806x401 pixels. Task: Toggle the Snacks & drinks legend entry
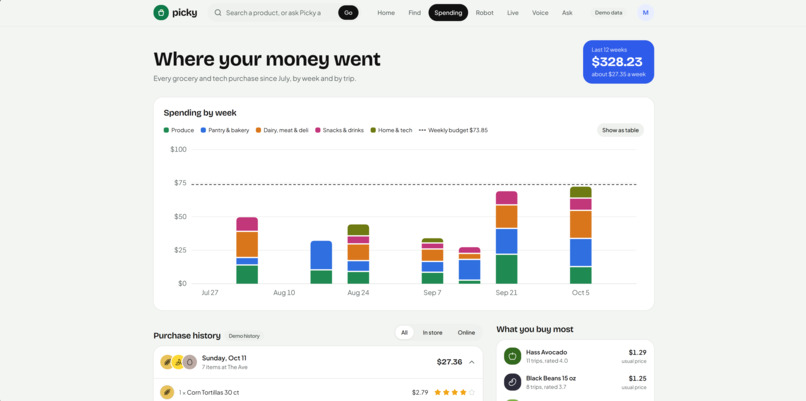point(339,130)
